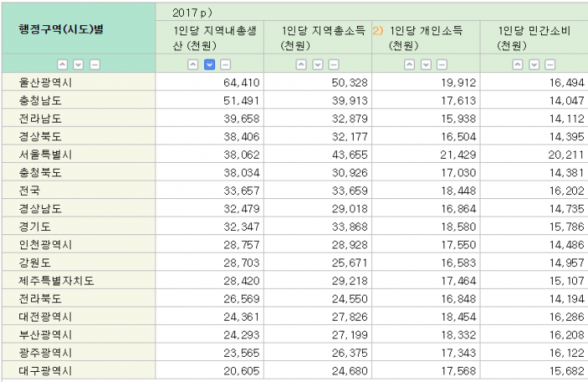The image size is (588, 382).
Task: Sort 1인당 민간소비 ascending
Action: tap(518, 65)
